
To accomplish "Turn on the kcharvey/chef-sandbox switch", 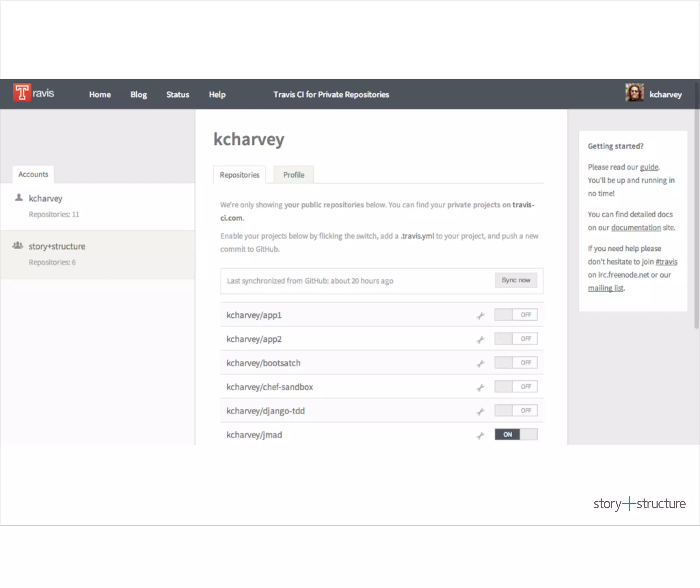I will (x=516, y=386).
